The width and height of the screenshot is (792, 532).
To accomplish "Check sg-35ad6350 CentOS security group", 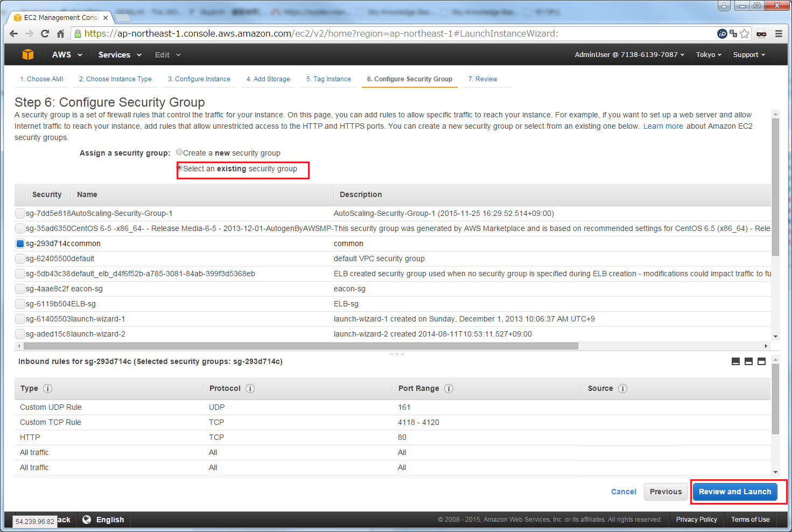I will pyautogui.click(x=20, y=228).
